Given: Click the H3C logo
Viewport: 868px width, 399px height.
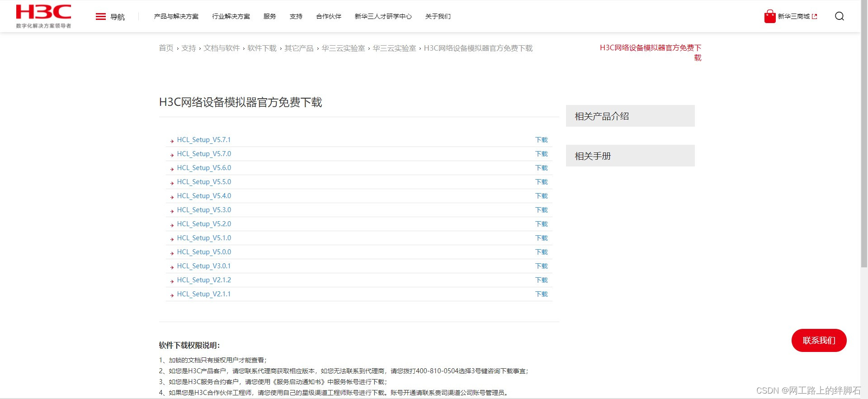Looking at the screenshot, I should tap(43, 16).
